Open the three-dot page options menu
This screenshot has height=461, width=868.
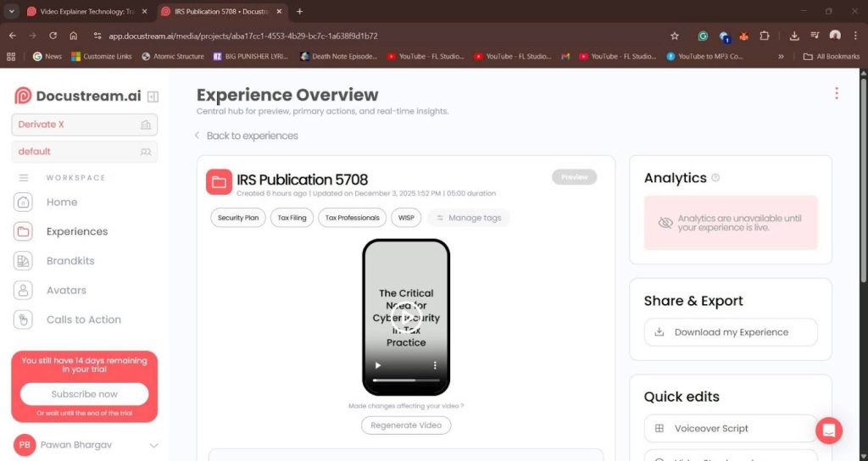tap(837, 93)
